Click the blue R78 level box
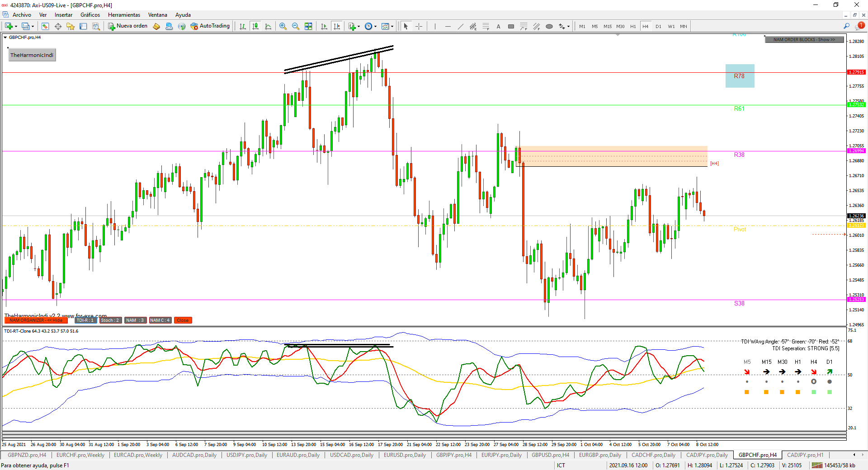Image resolution: width=868 pixels, height=470 pixels. pos(740,76)
